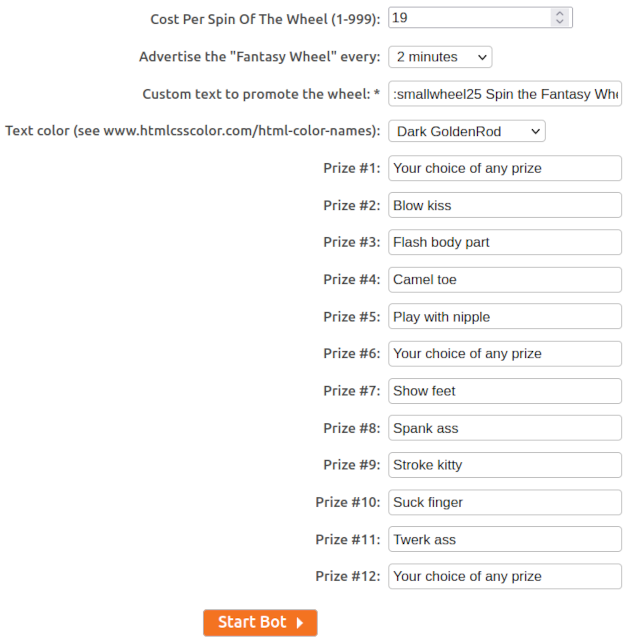Open the advertise interval dropdown

(x=440, y=57)
